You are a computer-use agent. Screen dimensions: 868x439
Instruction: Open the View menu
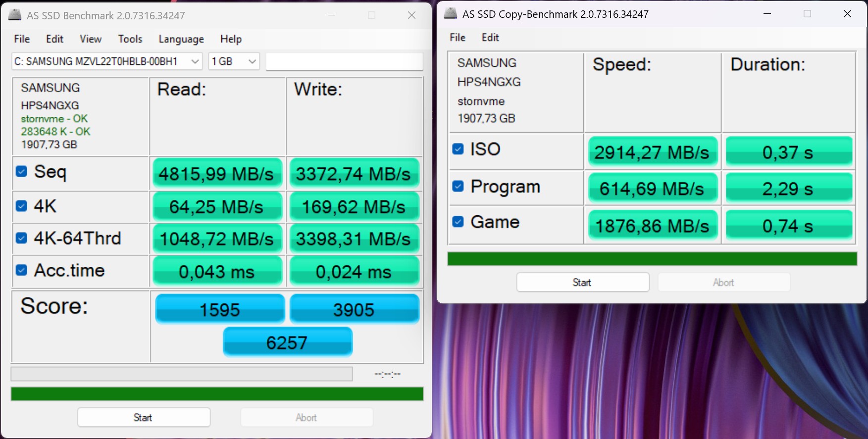(91, 39)
